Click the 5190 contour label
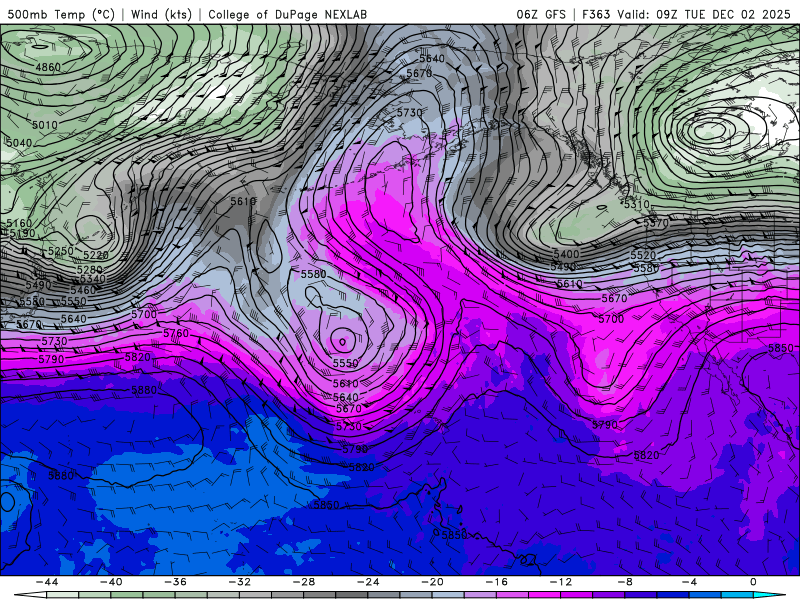 tap(22, 233)
